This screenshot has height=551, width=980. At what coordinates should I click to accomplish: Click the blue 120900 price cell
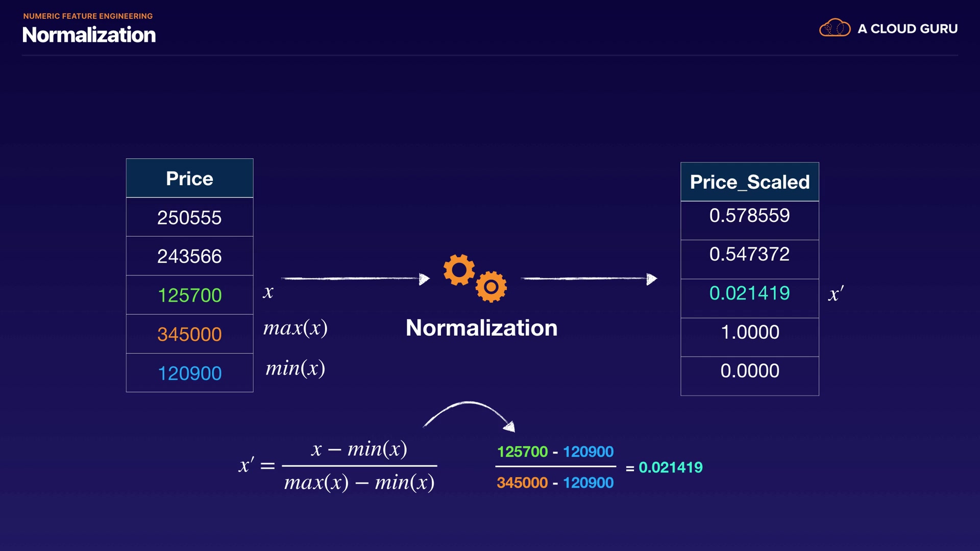click(189, 373)
